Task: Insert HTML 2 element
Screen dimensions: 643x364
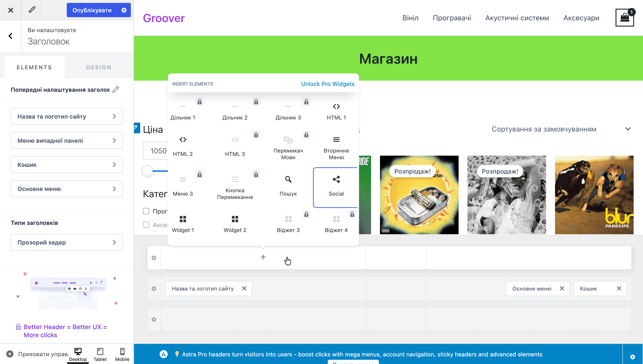Action: (183, 146)
